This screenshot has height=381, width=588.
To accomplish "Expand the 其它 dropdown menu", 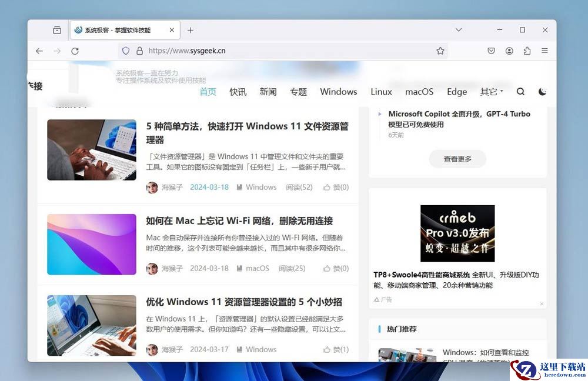I will pyautogui.click(x=491, y=92).
